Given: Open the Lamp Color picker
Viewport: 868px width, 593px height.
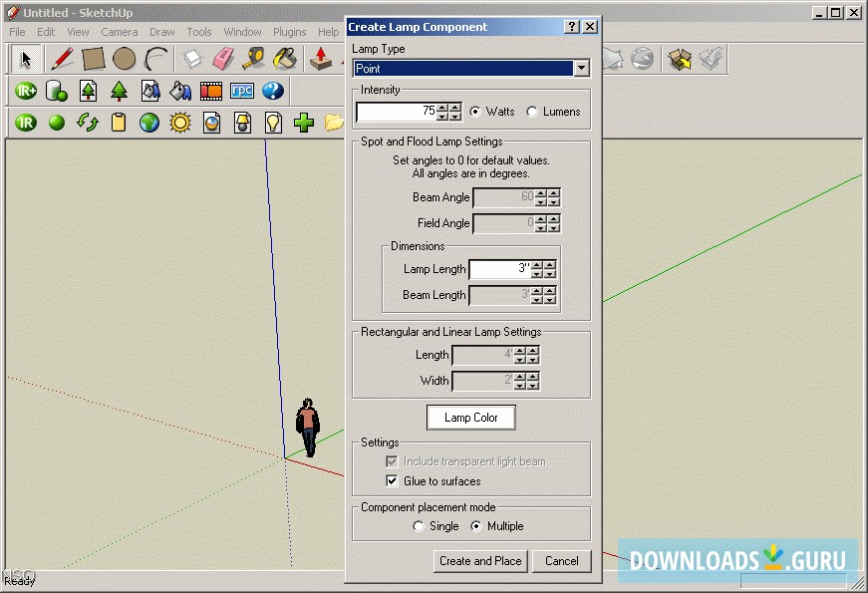Looking at the screenshot, I should 470,418.
